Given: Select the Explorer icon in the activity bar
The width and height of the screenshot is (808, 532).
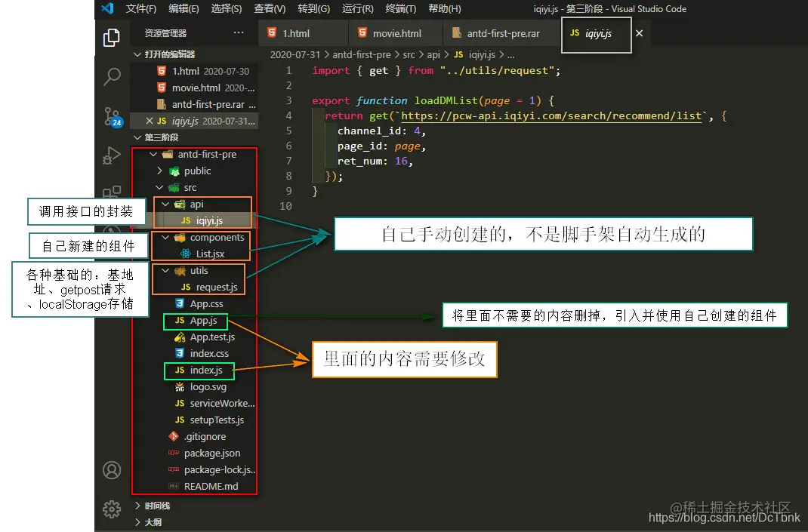Looking at the screenshot, I should click(x=112, y=35).
